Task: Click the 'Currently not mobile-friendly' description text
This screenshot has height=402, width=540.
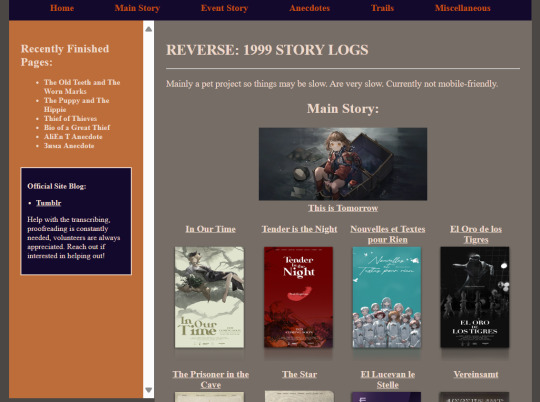Action: click(x=442, y=84)
